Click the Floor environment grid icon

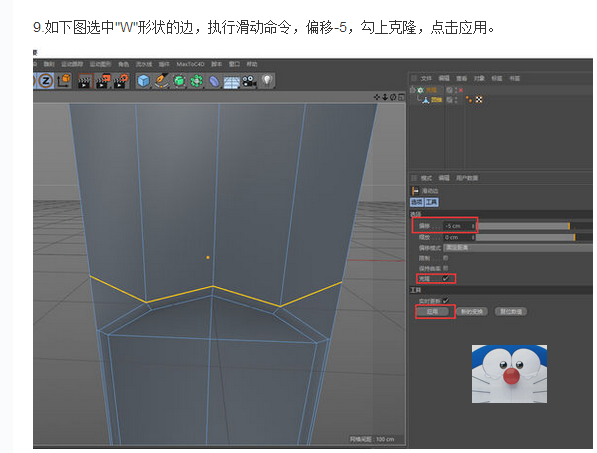point(231,82)
